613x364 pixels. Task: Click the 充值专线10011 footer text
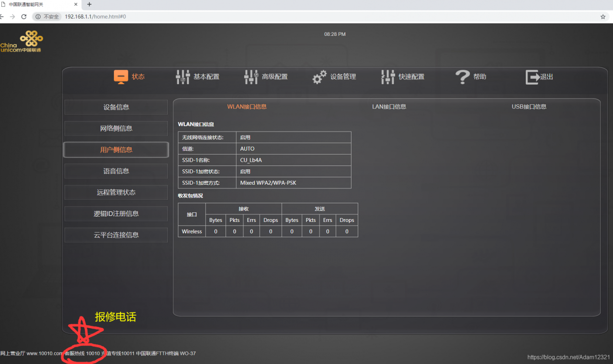117,354
